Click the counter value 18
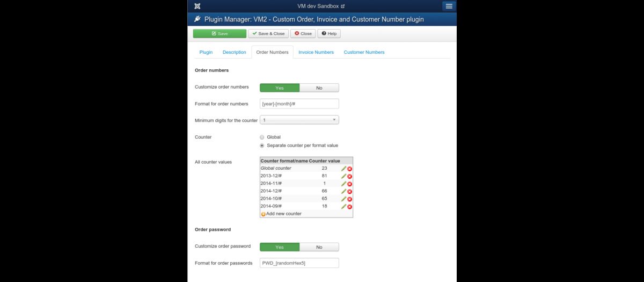This screenshot has width=644, height=282. point(325,206)
